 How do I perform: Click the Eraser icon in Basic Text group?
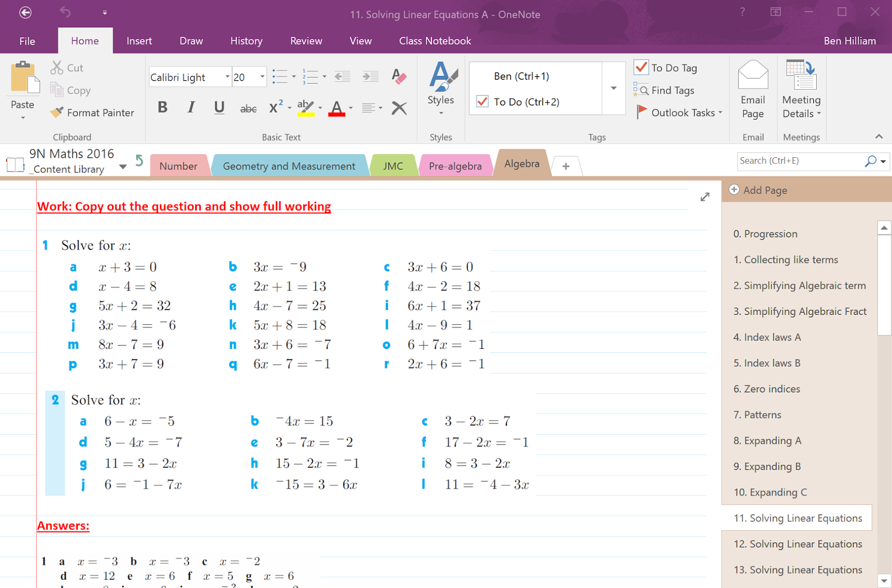coord(399,77)
